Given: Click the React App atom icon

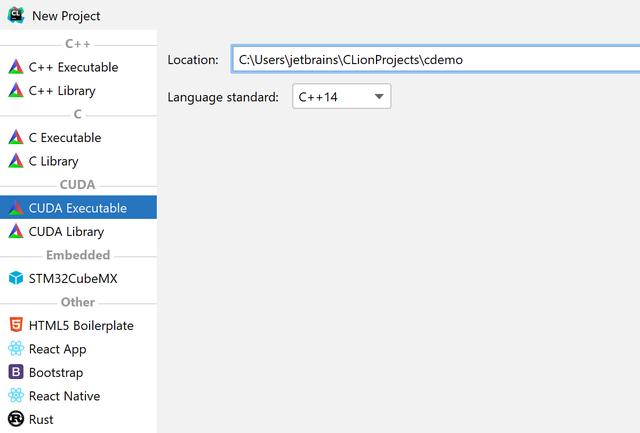Looking at the screenshot, I should pyautogui.click(x=16, y=349).
